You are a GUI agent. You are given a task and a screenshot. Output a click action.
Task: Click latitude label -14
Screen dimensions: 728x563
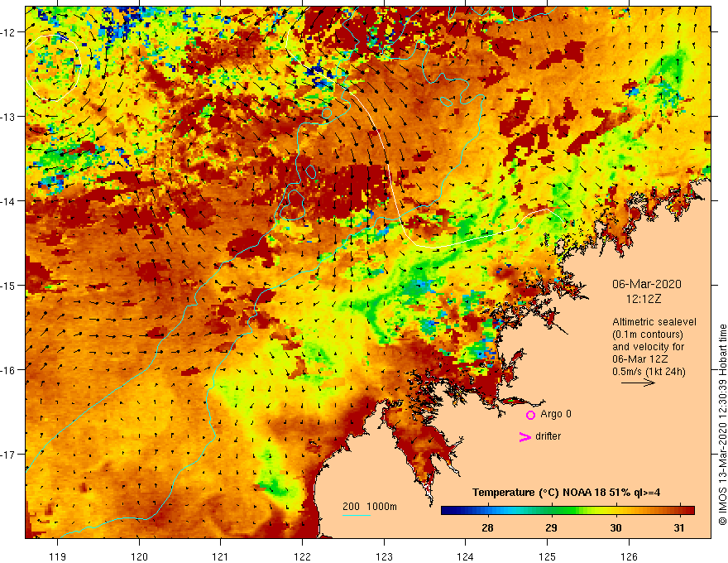(8, 201)
